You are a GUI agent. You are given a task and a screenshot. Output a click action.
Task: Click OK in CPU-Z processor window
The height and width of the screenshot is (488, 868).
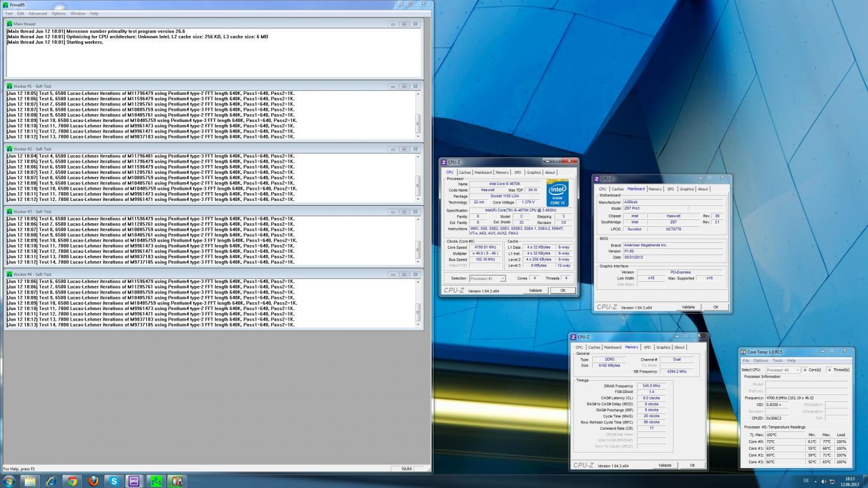(563, 291)
